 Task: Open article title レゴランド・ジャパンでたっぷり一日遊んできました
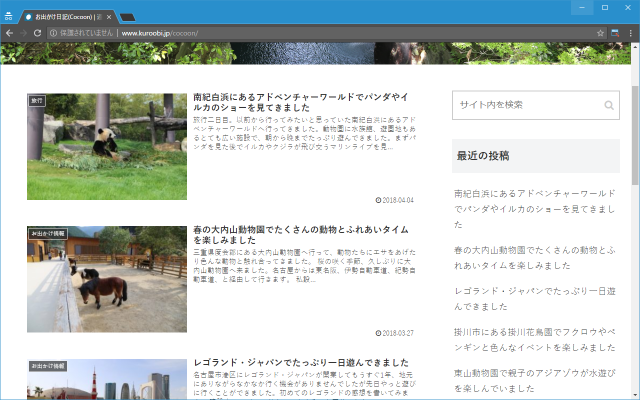tap(301, 362)
